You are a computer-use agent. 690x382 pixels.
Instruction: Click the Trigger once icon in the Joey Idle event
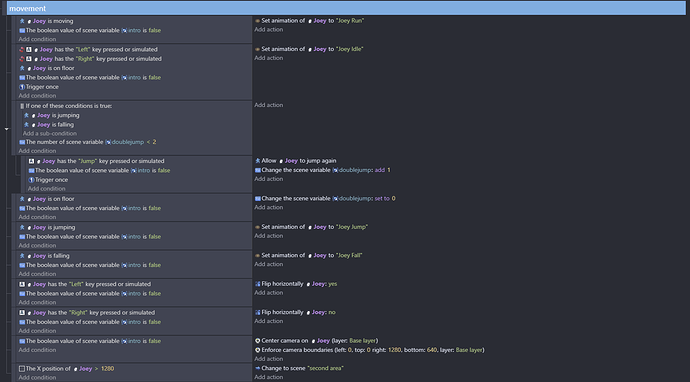pos(22,87)
